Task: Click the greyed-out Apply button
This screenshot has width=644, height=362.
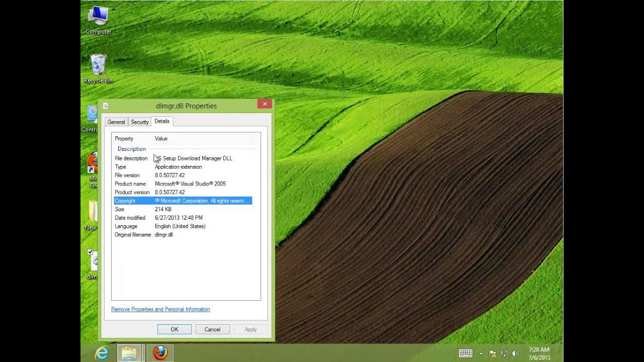Action: (x=251, y=329)
